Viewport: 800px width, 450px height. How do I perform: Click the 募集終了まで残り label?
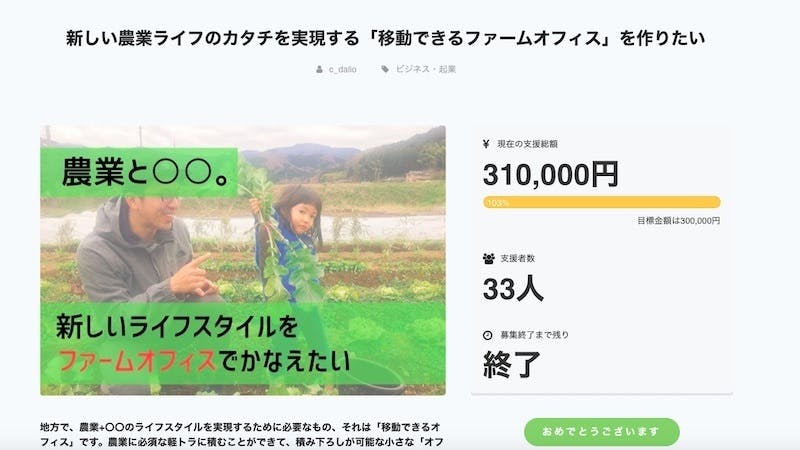tap(534, 335)
